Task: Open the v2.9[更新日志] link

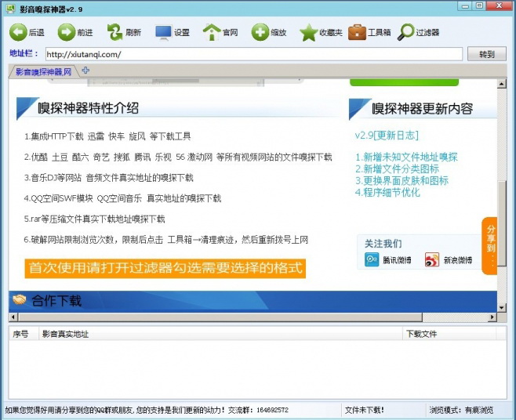Action: pyautogui.click(x=387, y=136)
